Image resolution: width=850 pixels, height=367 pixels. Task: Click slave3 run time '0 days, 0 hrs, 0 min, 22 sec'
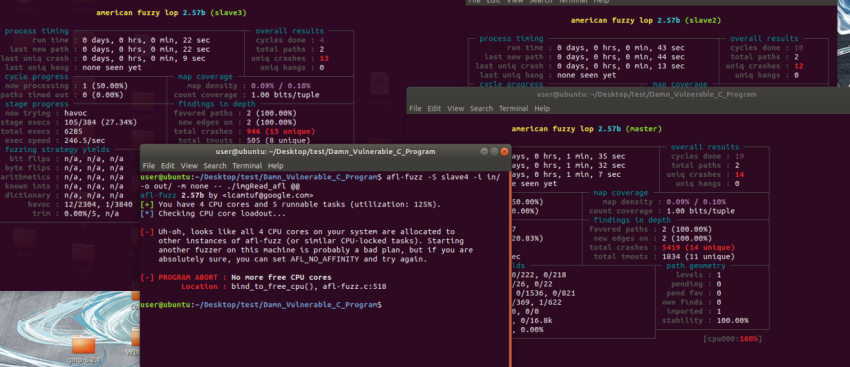pyautogui.click(x=146, y=40)
